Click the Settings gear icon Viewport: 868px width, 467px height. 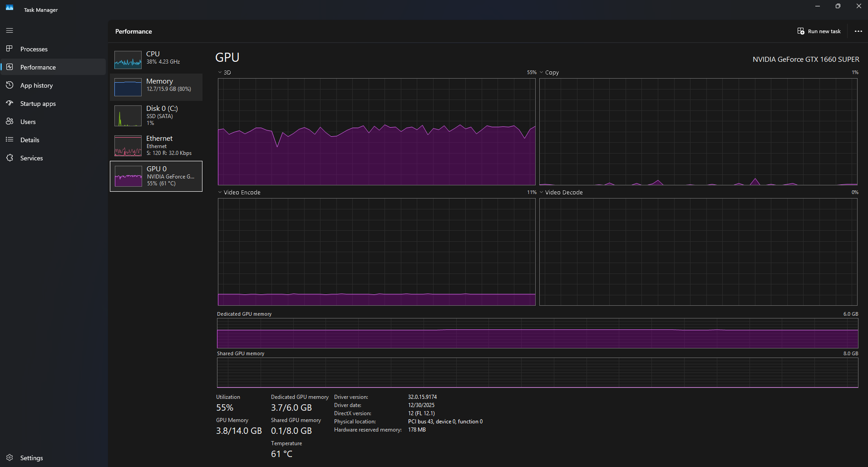(10, 457)
